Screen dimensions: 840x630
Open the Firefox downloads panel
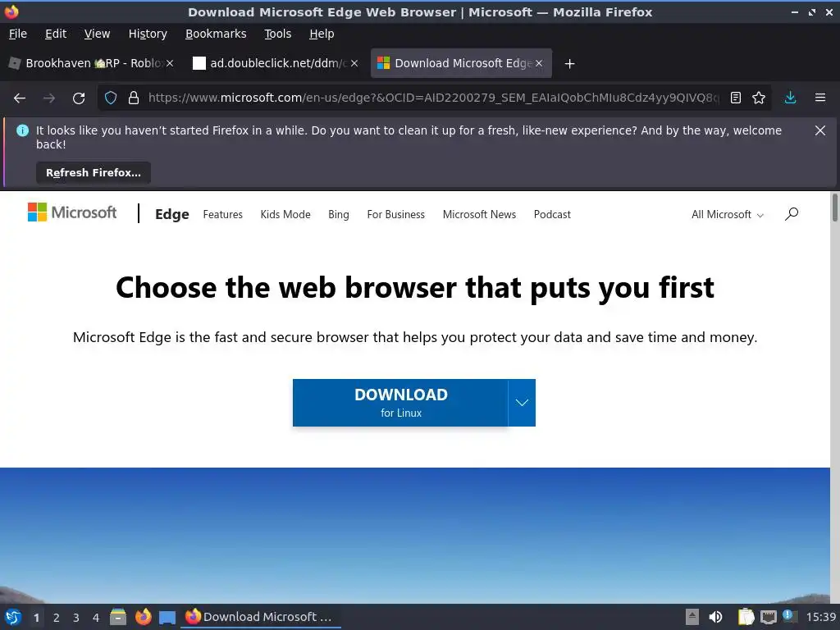(x=790, y=98)
